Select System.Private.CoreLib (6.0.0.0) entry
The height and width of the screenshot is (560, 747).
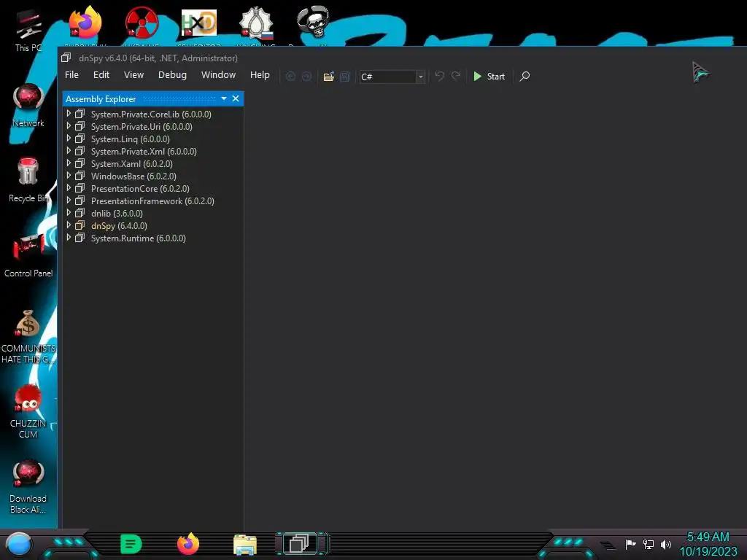[151, 114]
